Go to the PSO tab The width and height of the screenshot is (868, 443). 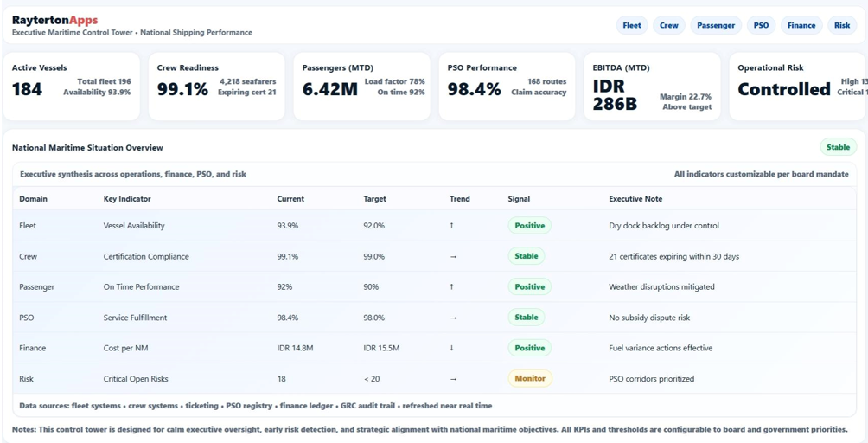(761, 25)
